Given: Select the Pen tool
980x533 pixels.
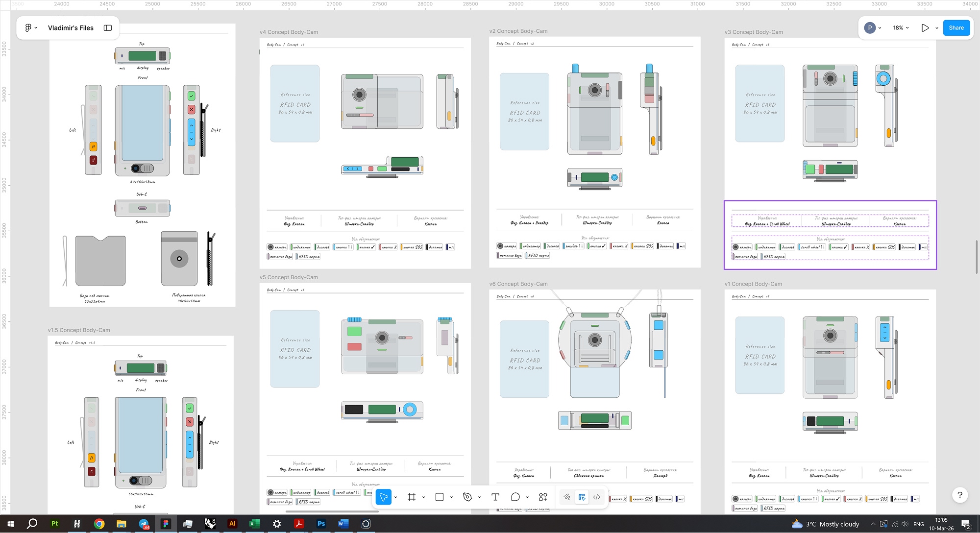Looking at the screenshot, I should (467, 497).
